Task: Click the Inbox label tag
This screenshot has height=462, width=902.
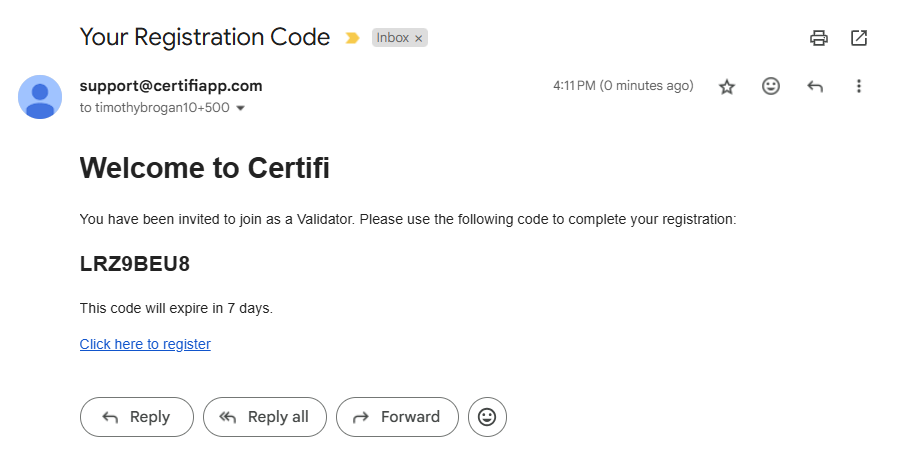Action: (x=392, y=38)
